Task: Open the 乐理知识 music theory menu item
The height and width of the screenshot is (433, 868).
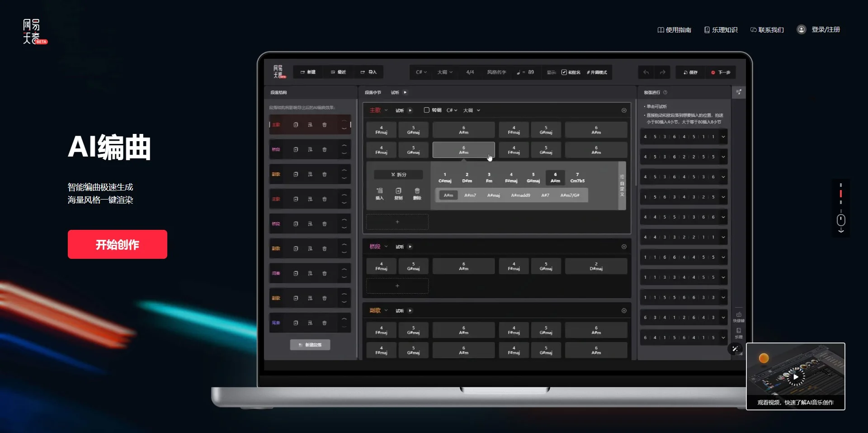Action: pos(721,30)
